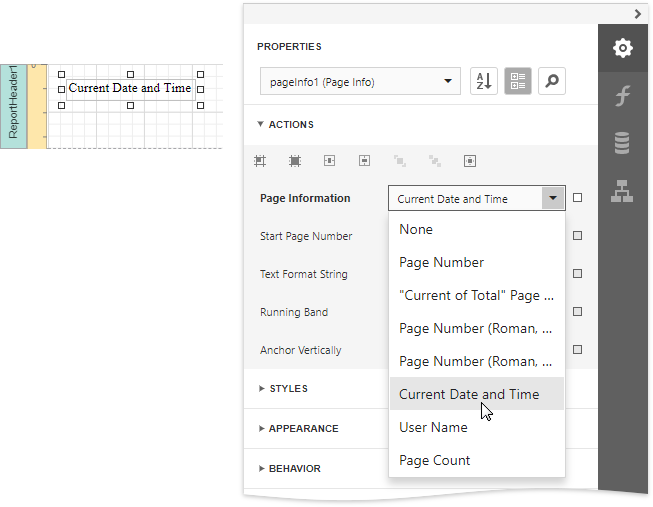Click the square marker beside Page Information
This screenshot has height=507, width=653.
tap(578, 198)
